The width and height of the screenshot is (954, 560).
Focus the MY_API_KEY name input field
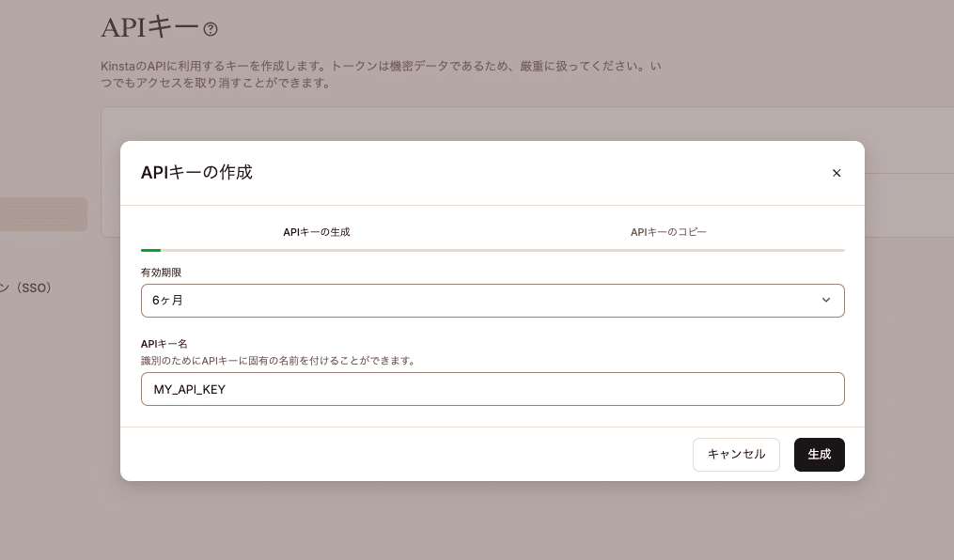coord(492,388)
